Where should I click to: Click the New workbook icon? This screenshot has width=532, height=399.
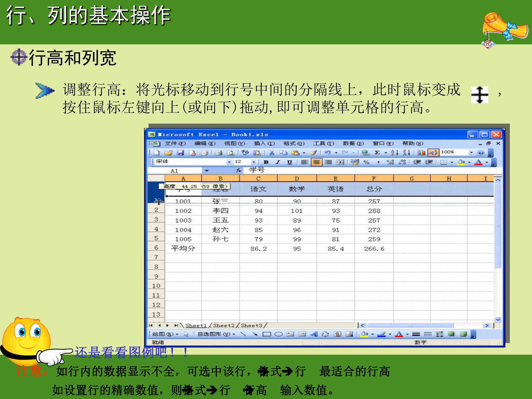pos(157,153)
